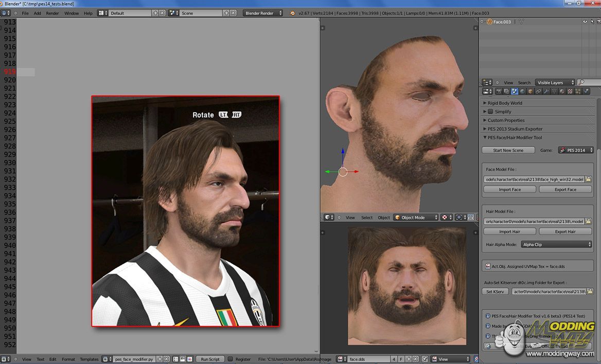Select the Material properties sphere icon
The image size is (601, 364).
(x=562, y=92)
